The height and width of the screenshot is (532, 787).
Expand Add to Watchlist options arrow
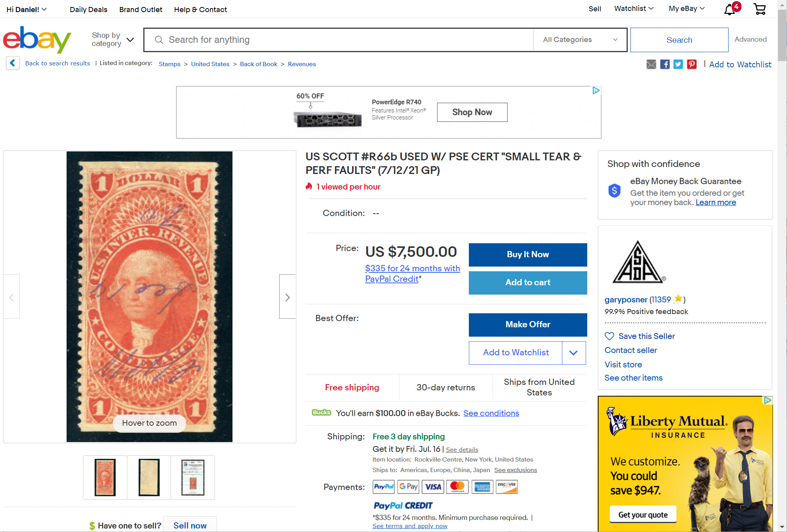574,353
